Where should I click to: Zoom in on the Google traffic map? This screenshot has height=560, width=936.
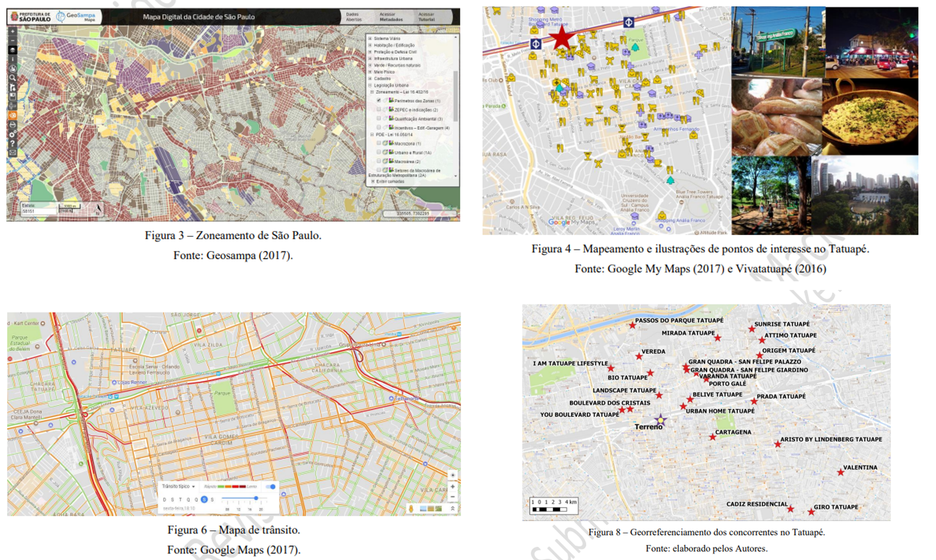tap(452, 486)
